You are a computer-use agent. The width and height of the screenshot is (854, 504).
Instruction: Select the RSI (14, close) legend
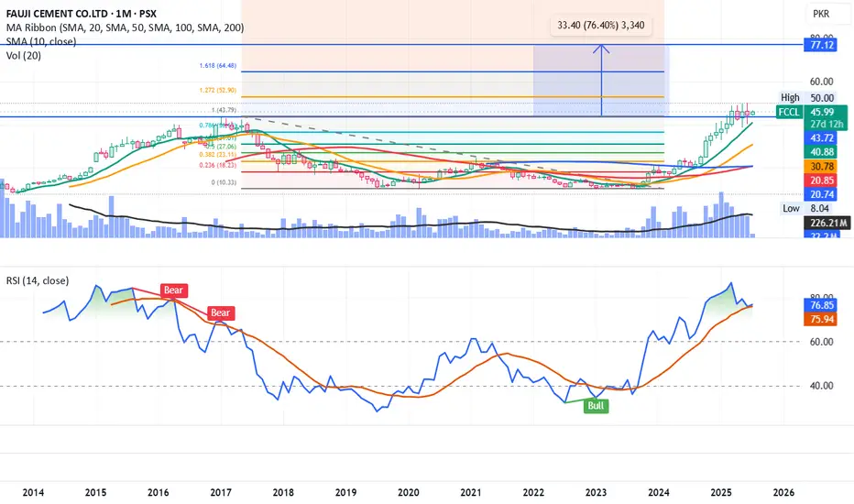coord(38,280)
